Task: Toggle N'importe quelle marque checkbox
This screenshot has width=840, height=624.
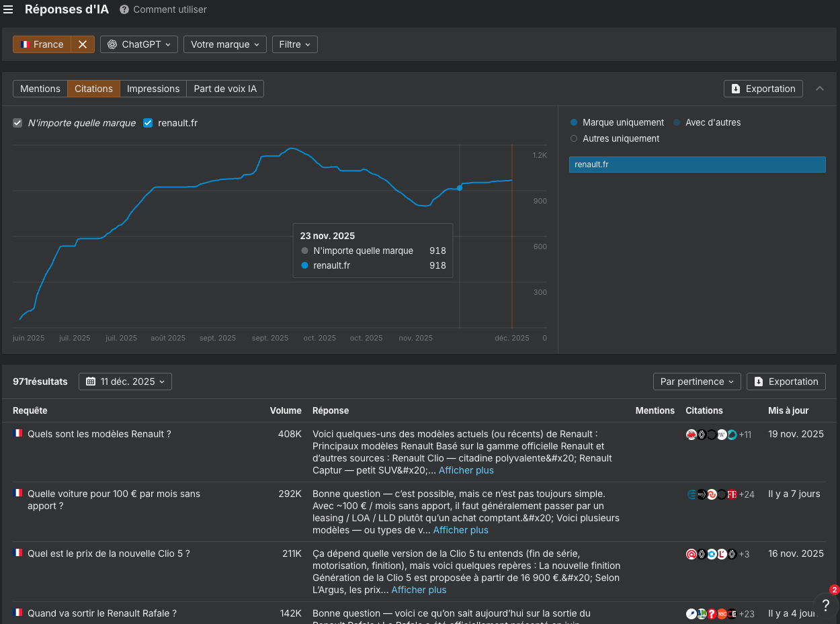Action: 17,123
